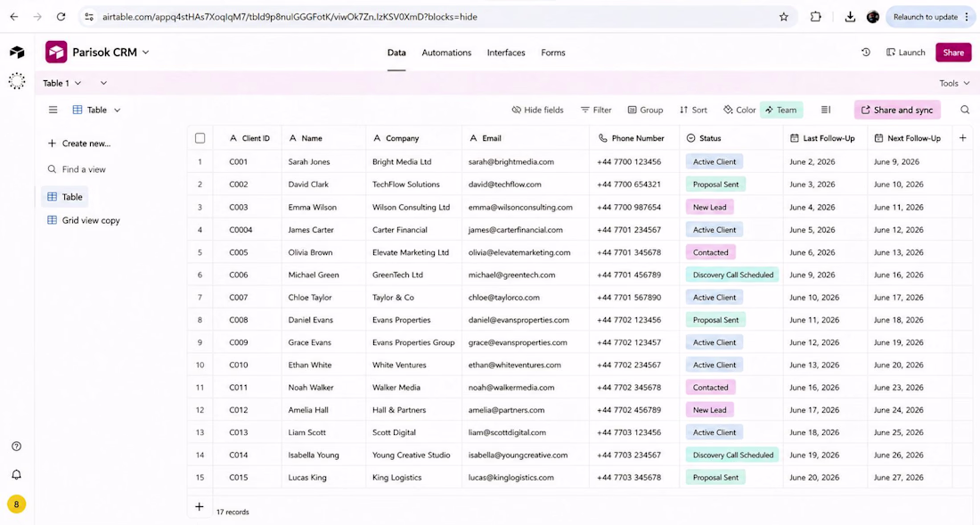The width and height of the screenshot is (980, 525).
Task: Expand the Parisok CRM base name dropdown
Action: point(145,53)
